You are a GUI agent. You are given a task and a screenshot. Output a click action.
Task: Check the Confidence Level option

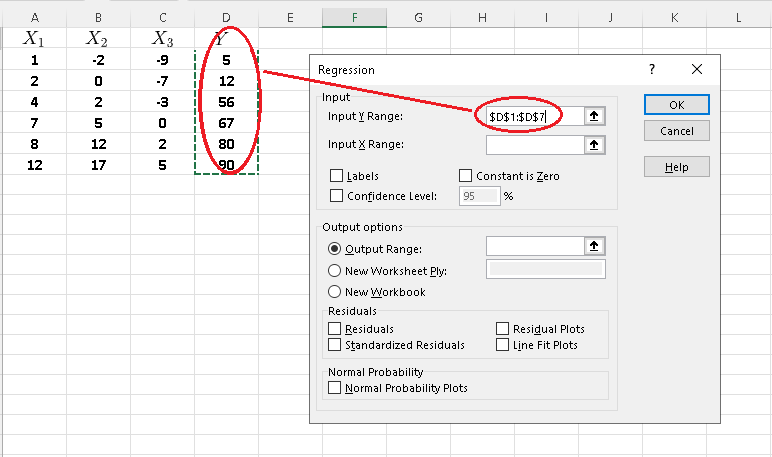(x=336, y=196)
